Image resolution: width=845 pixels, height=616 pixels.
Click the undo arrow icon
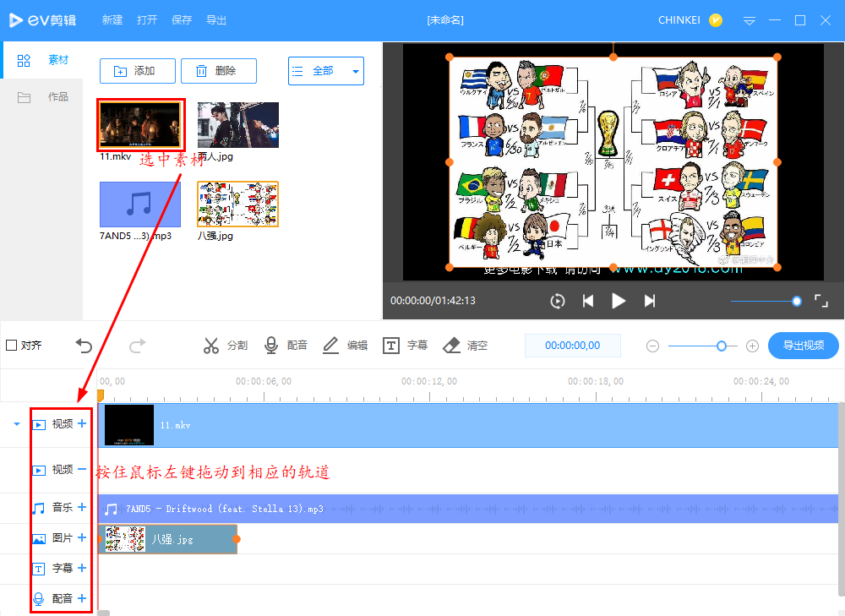point(84,346)
